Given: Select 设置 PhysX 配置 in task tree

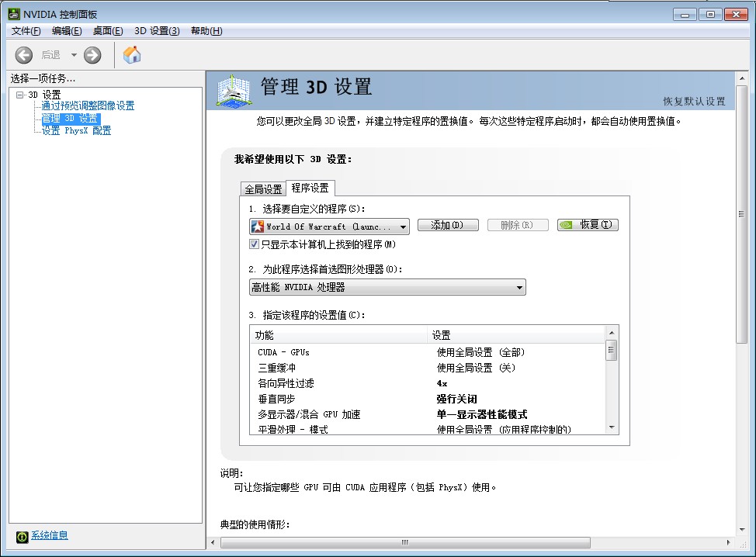Looking at the screenshot, I should [x=76, y=130].
